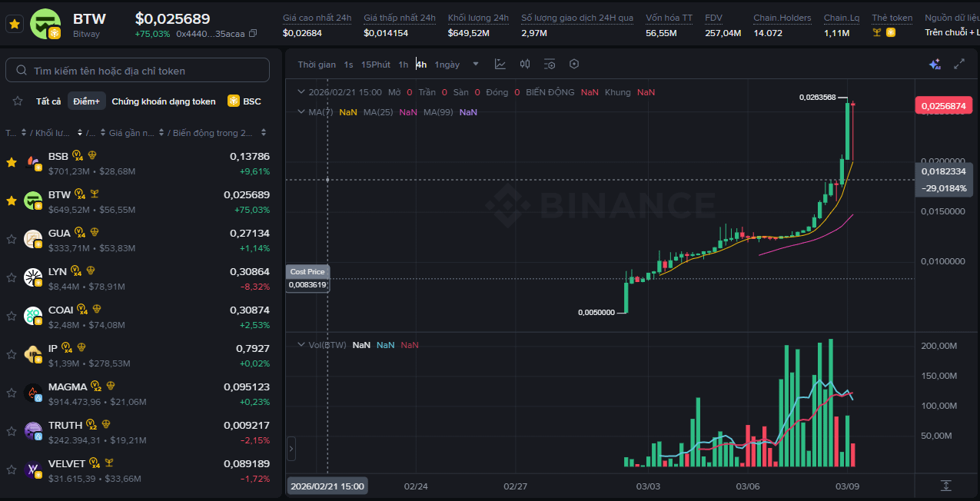980x501 pixels.
Task: Click the MAGMA token logo icon
Action: (x=33, y=393)
